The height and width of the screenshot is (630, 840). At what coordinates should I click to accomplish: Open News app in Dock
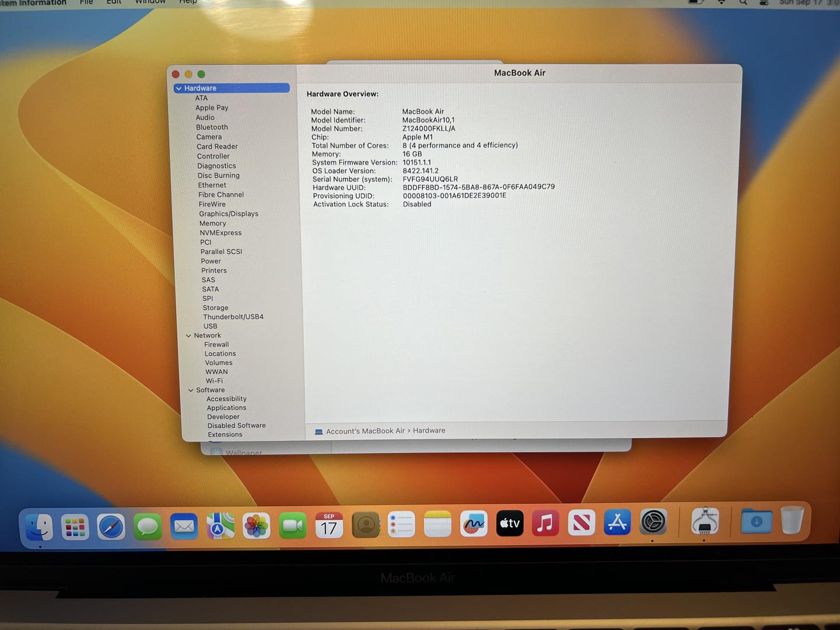coord(582,523)
